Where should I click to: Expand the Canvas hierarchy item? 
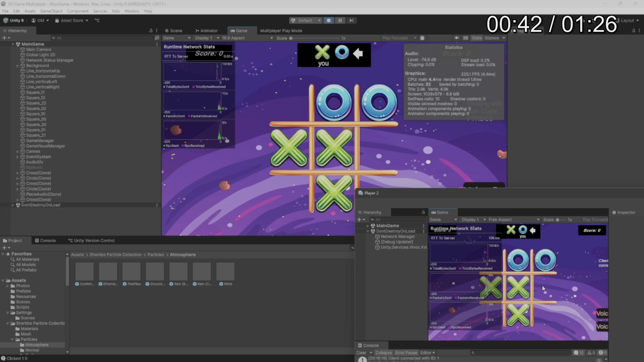click(x=17, y=152)
